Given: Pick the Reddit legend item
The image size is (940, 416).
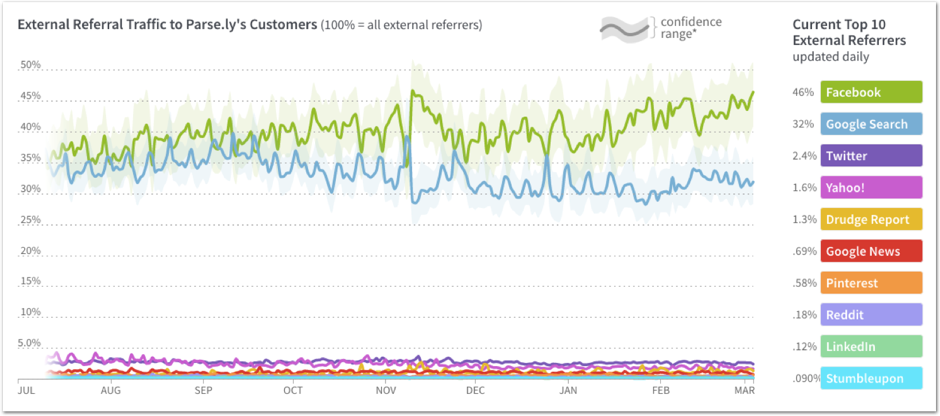Looking at the screenshot, I should [871, 315].
